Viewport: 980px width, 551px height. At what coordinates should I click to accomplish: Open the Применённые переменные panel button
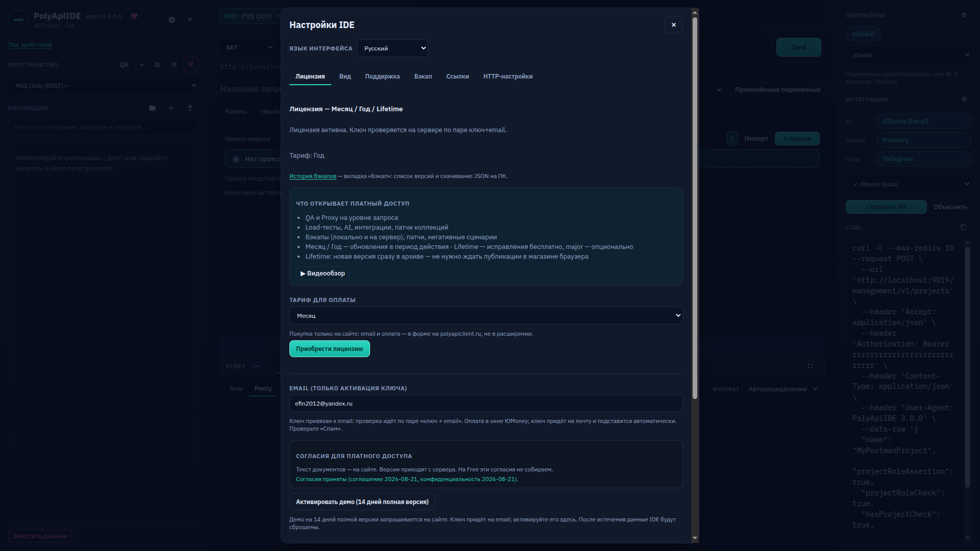point(777,90)
